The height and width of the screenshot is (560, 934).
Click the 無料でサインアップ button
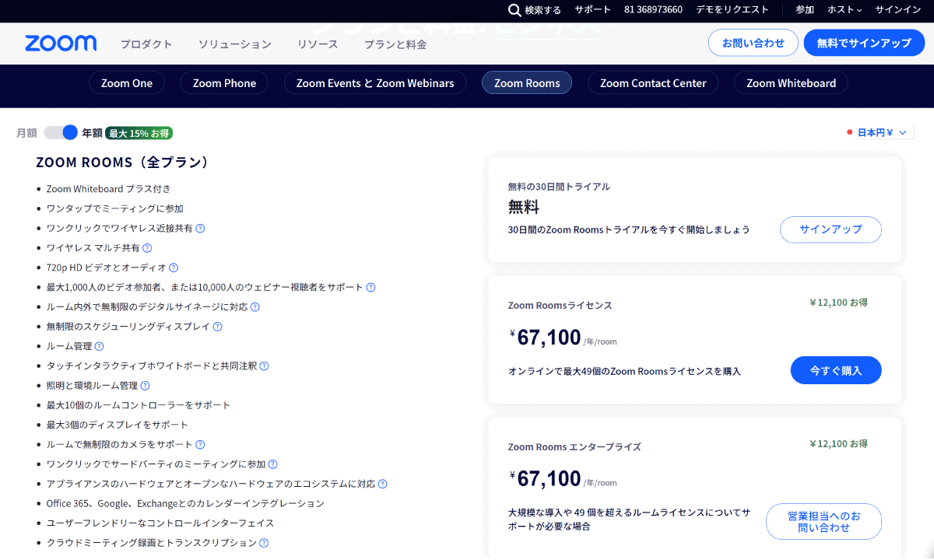pyautogui.click(x=864, y=43)
